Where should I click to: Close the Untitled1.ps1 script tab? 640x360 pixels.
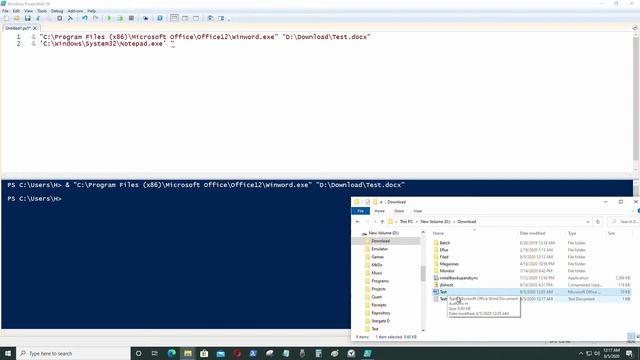tap(35, 28)
